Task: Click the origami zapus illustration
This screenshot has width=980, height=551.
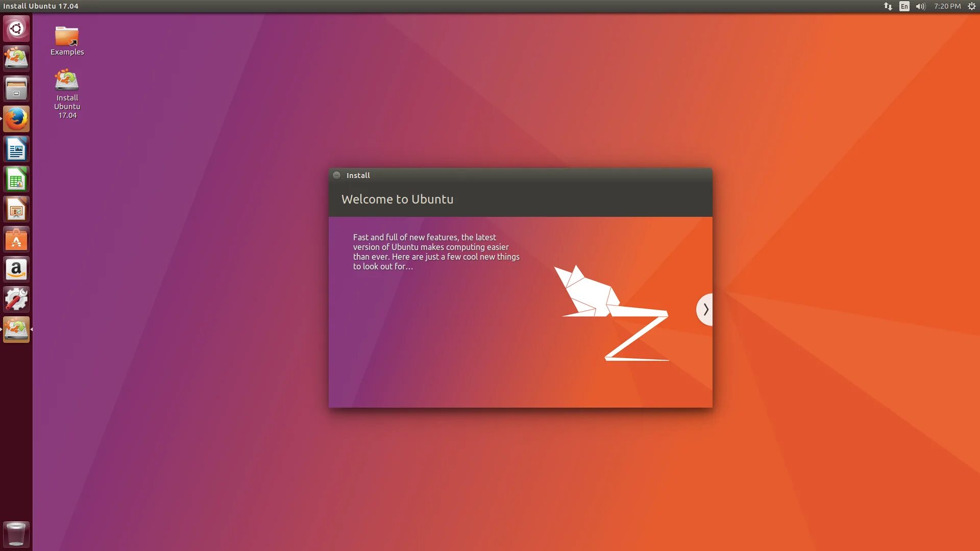Action: [611, 313]
